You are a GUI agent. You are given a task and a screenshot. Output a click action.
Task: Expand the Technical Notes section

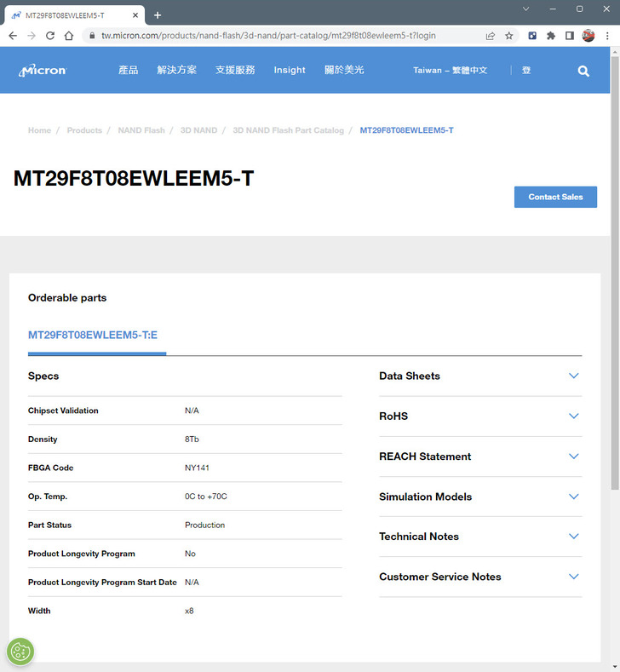(x=480, y=537)
